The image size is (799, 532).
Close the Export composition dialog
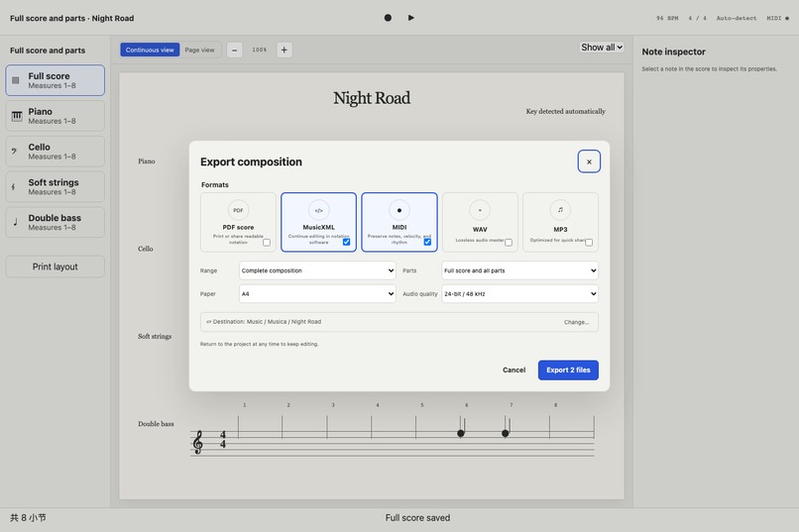(589, 161)
